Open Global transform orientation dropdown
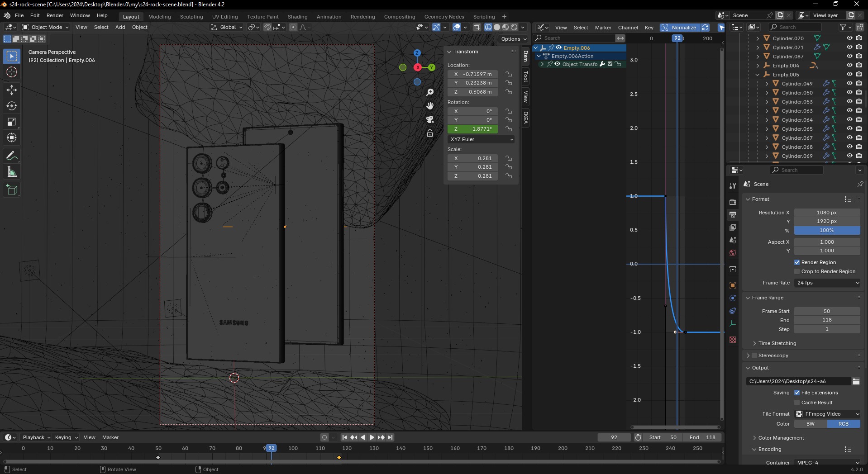The height and width of the screenshot is (474, 868). 227,27
